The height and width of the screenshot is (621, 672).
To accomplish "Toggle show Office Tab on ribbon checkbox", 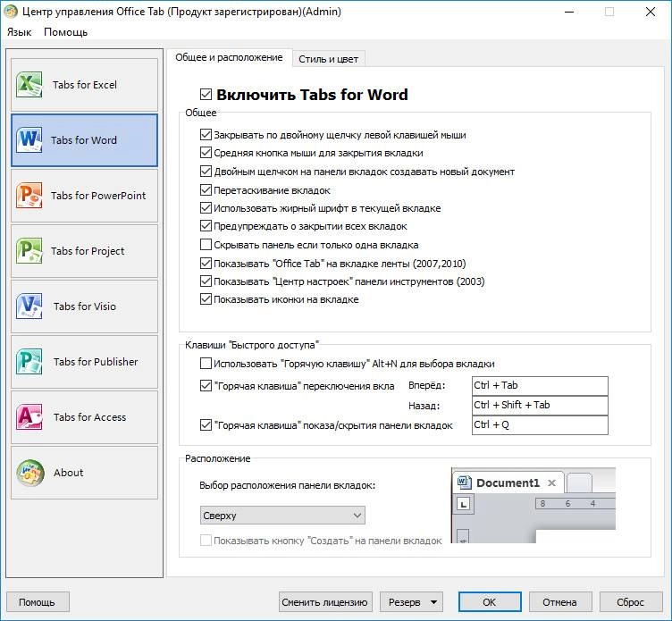I will click(206, 263).
